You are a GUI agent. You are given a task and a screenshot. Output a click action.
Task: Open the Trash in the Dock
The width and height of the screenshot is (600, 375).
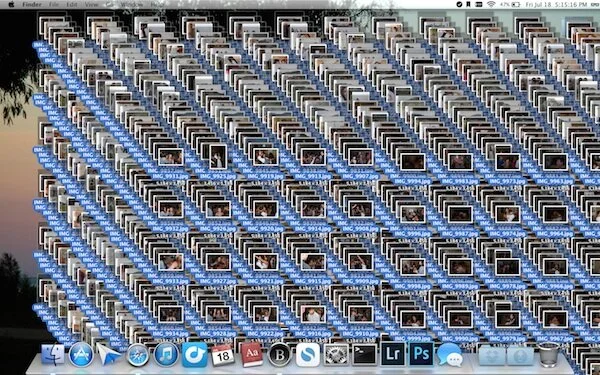pyautogui.click(x=549, y=355)
